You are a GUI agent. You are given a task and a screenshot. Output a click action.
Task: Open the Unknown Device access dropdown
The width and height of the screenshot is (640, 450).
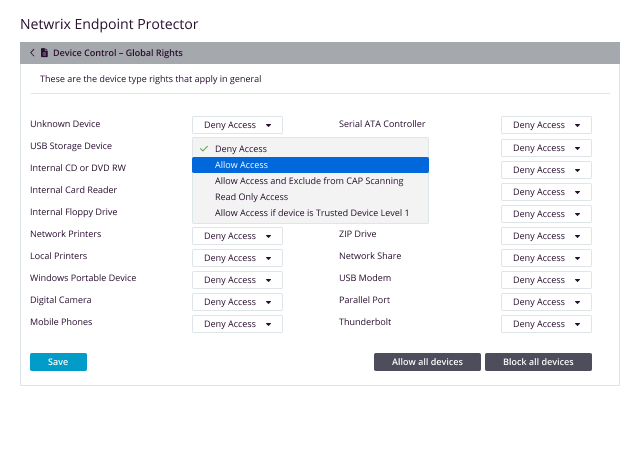pos(237,125)
